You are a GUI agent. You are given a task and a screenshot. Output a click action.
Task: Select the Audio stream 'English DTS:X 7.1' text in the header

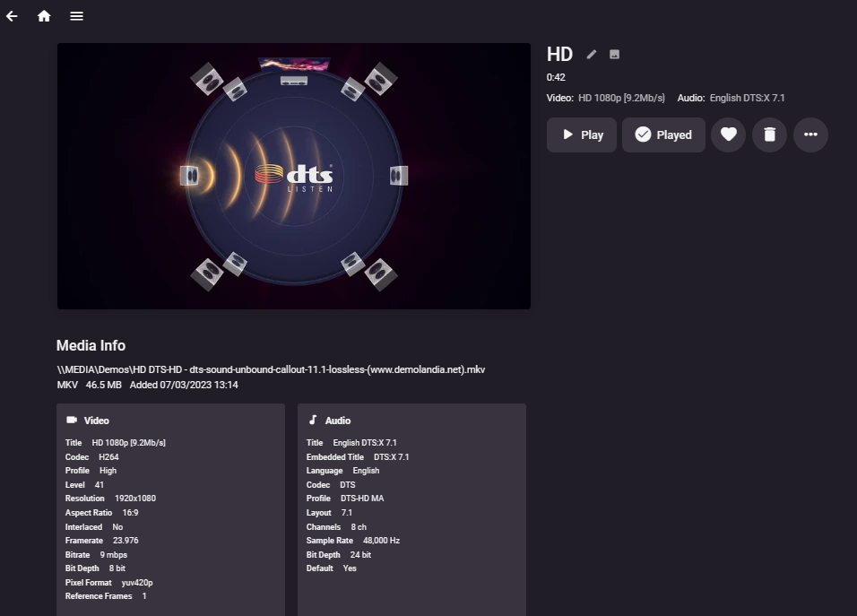(747, 98)
